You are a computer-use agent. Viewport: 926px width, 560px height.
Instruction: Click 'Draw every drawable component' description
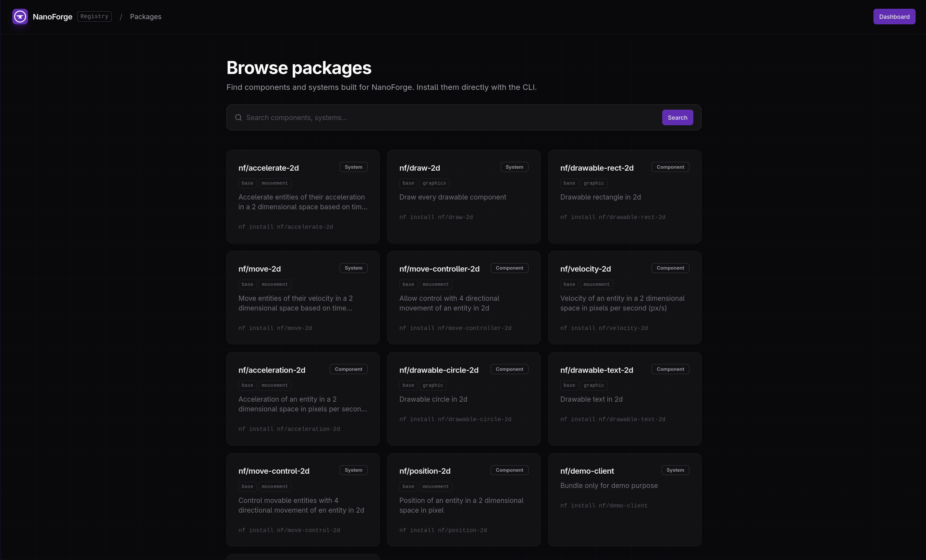pos(453,197)
